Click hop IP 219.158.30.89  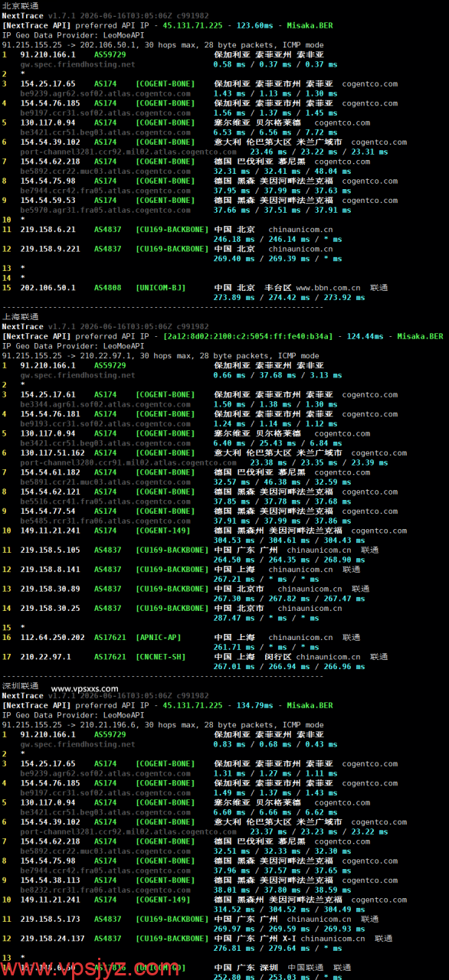tap(50, 589)
